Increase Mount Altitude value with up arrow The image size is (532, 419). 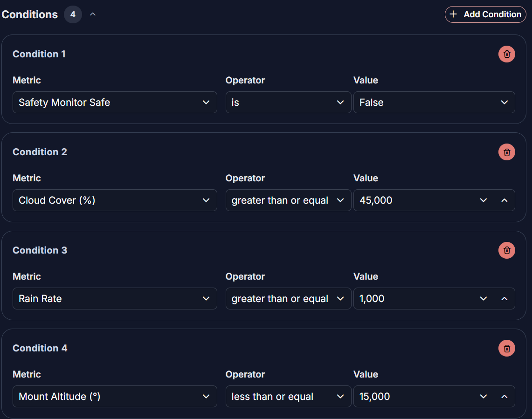[504, 397]
